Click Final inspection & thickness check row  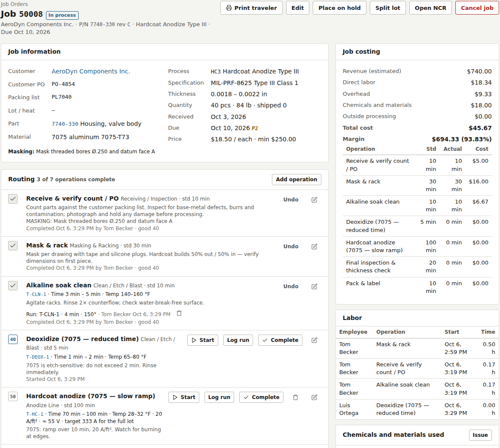click(x=417, y=267)
